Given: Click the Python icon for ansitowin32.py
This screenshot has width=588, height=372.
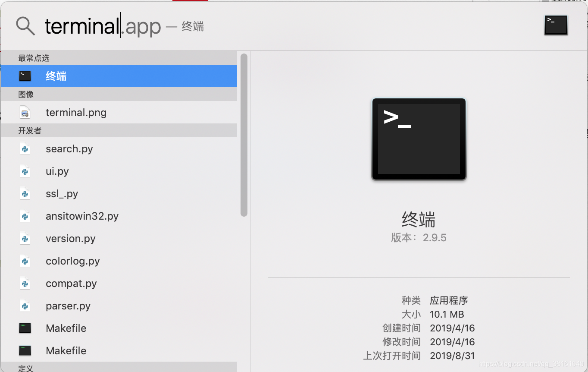Looking at the screenshot, I should tap(25, 216).
